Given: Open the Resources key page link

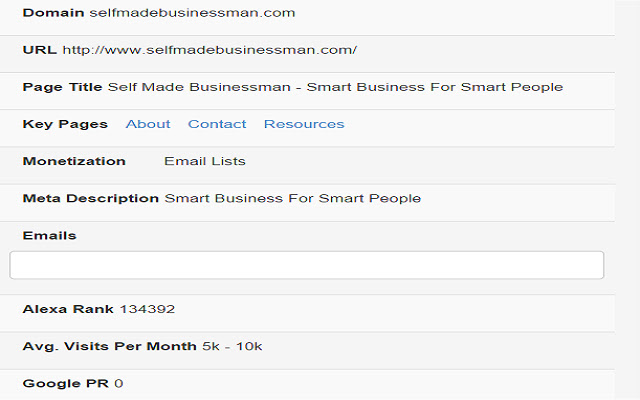Looking at the screenshot, I should click(304, 124).
